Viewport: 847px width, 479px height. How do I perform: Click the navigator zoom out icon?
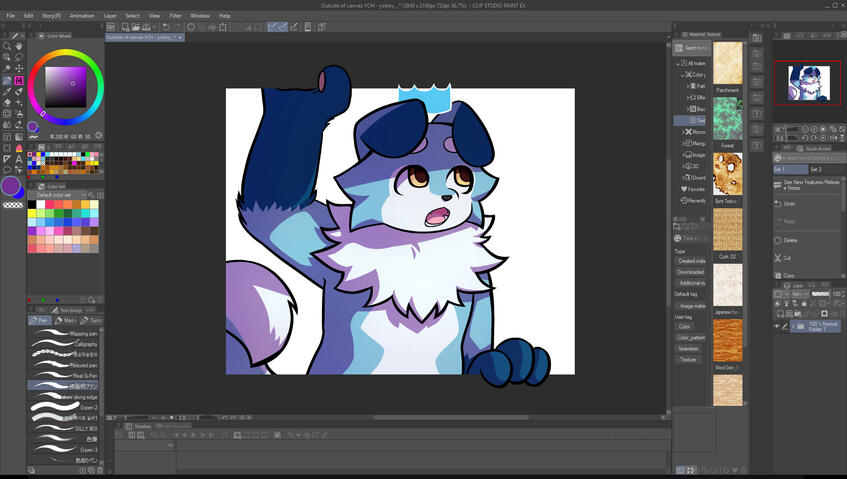coord(805,129)
